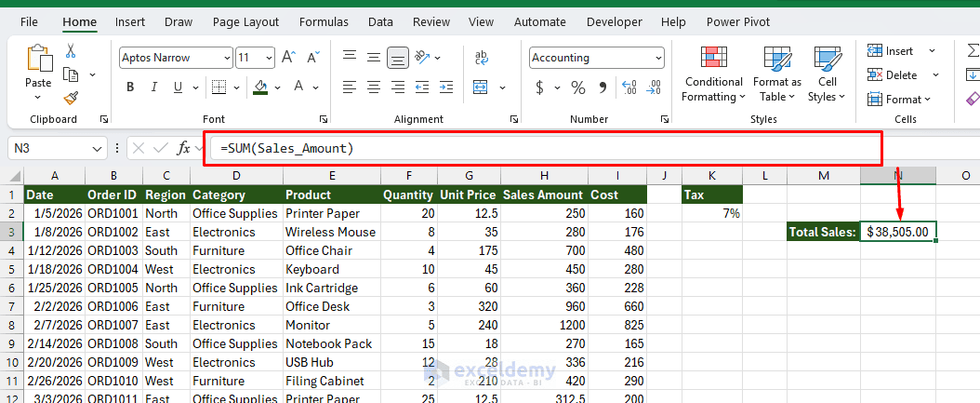
Task: Increase font size with larger A
Action: (x=288, y=58)
